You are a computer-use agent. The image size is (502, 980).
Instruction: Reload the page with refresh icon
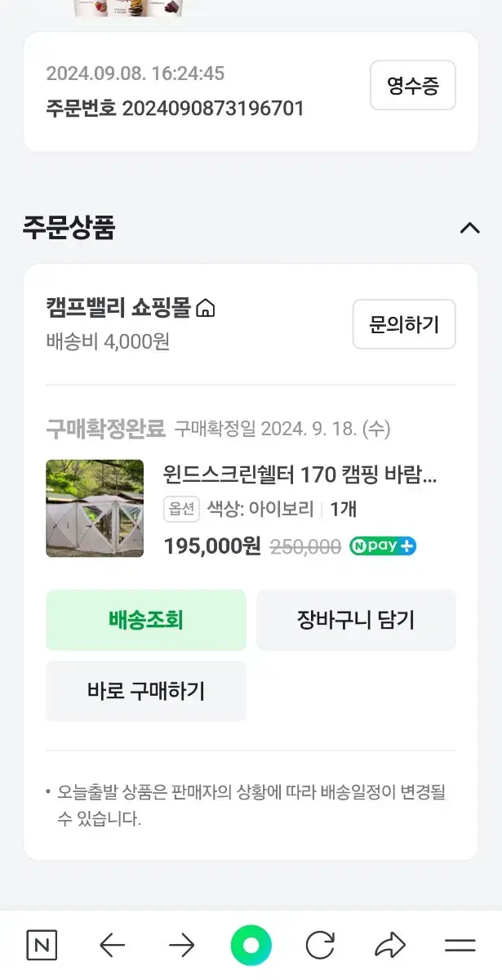point(320,946)
